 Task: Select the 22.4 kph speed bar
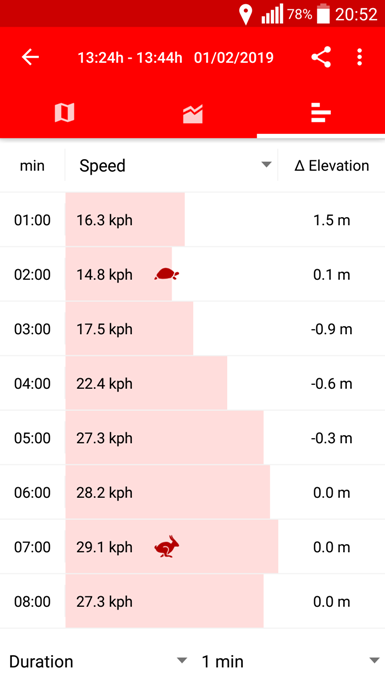tap(147, 383)
